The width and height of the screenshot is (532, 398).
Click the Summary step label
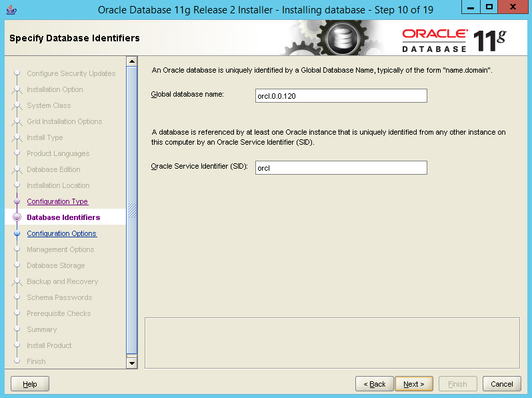[42, 329]
